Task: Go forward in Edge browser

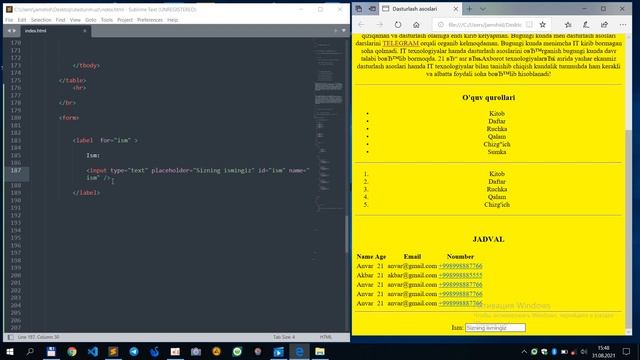Action: click(x=379, y=24)
